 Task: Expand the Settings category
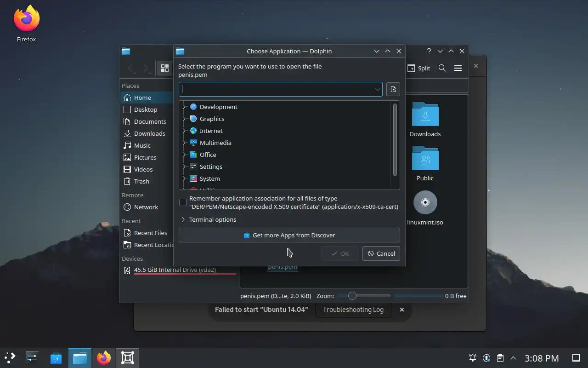184,167
